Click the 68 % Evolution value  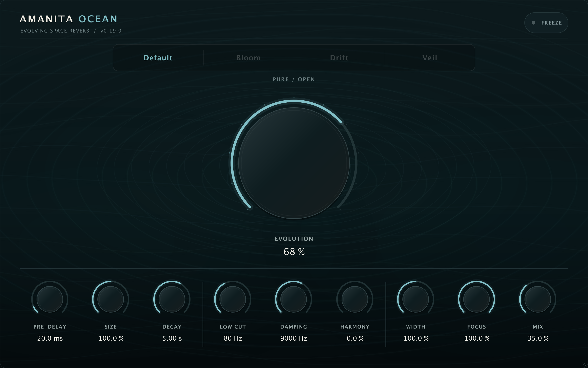(294, 252)
